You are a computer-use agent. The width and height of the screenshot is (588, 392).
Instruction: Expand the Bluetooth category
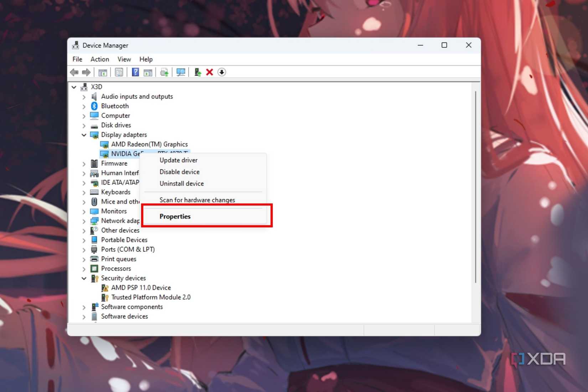[x=84, y=106]
